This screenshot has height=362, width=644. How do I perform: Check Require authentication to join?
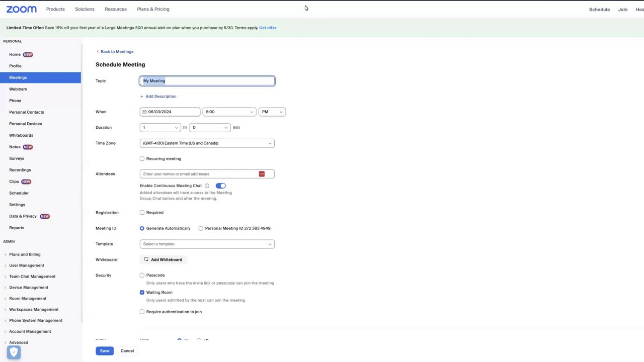pos(142,312)
